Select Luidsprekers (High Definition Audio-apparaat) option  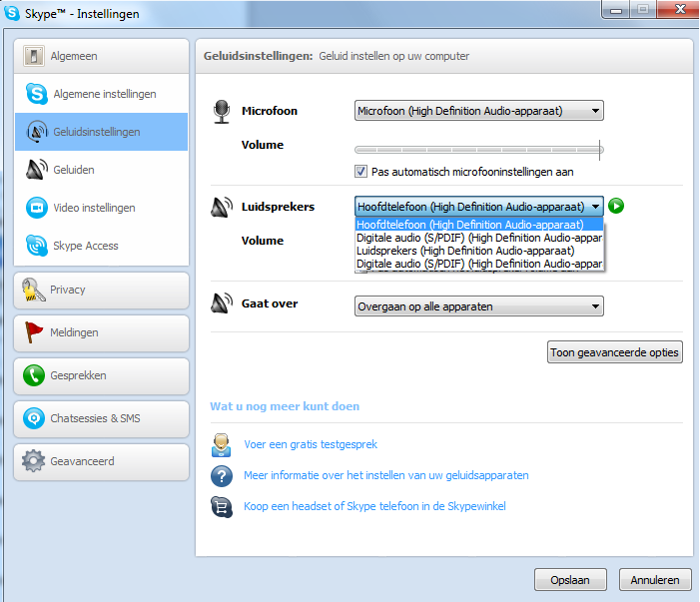pos(479,251)
